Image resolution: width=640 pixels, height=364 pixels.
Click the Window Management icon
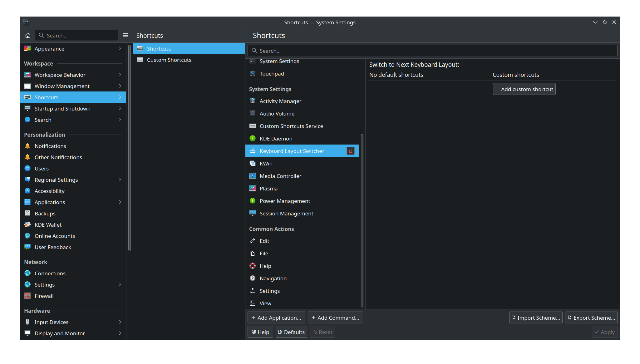pyautogui.click(x=27, y=86)
